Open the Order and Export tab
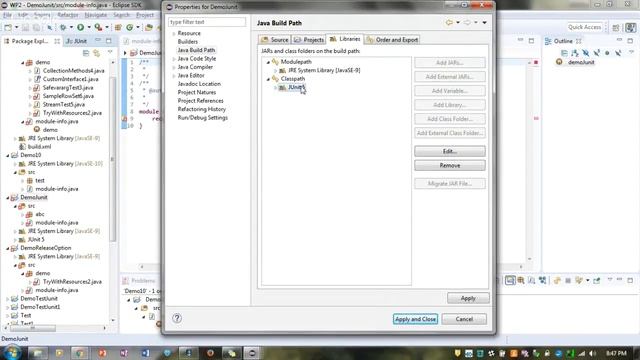 392,40
